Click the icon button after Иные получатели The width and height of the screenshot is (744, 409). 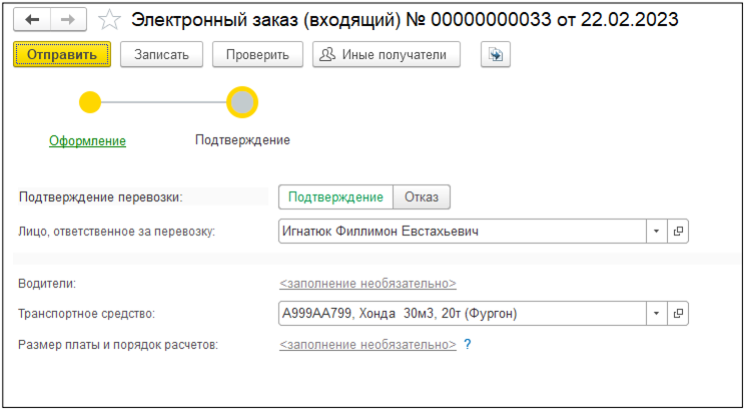tap(494, 55)
